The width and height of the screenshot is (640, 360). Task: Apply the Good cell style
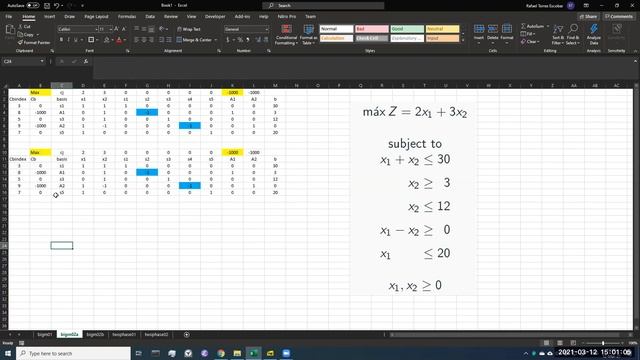(407, 29)
